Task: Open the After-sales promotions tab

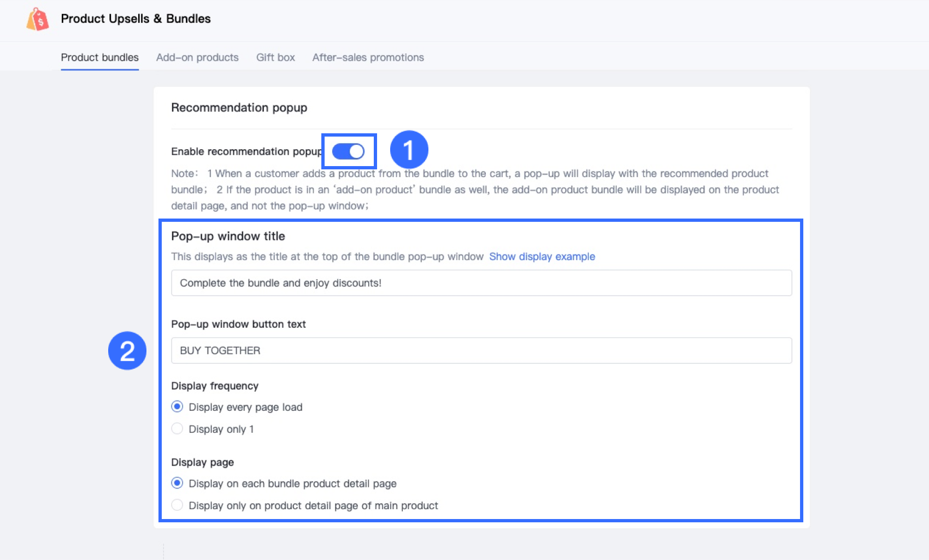Action: (x=368, y=57)
